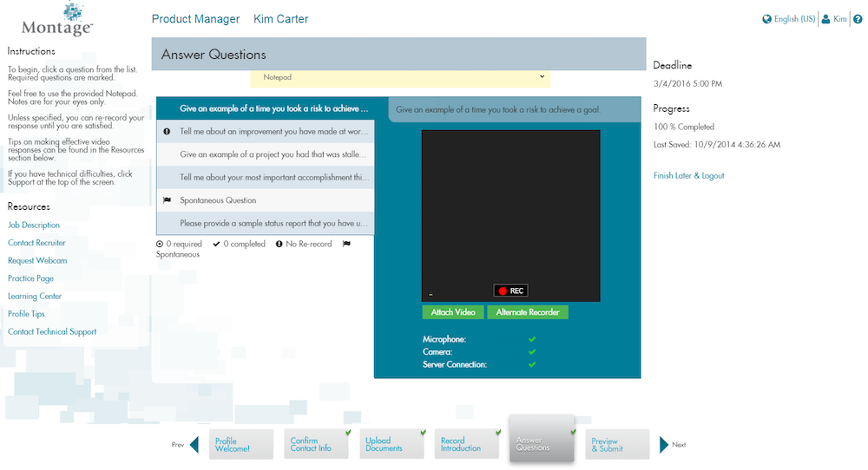Click Finish Later & Logout link
This screenshot has height=470, width=868.
point(688,176)
